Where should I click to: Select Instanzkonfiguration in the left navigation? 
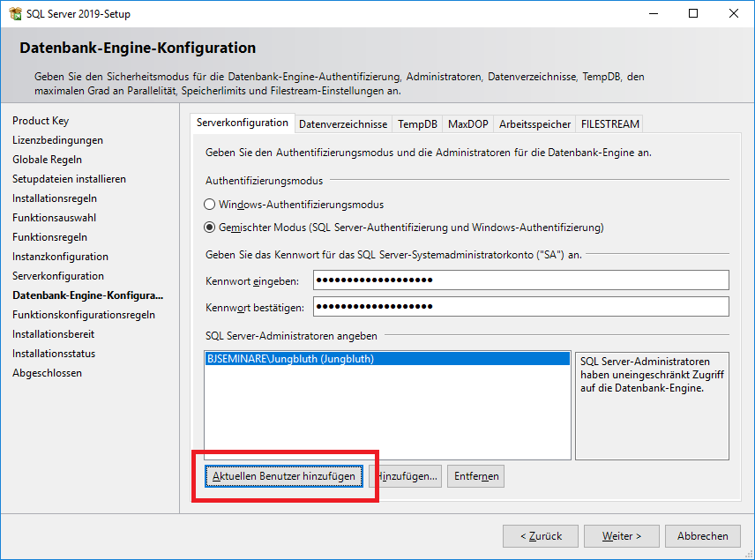pos(58,256)
